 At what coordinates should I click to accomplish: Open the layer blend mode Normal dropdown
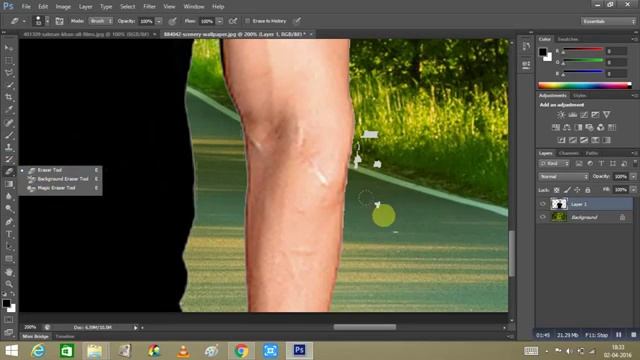click(563, 176)
